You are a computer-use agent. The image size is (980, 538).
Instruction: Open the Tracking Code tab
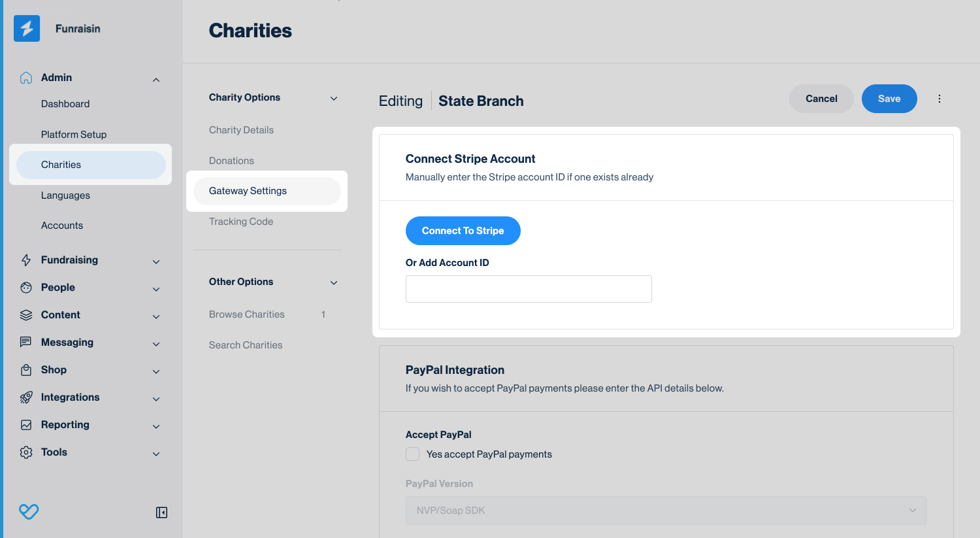pos(241,222)
